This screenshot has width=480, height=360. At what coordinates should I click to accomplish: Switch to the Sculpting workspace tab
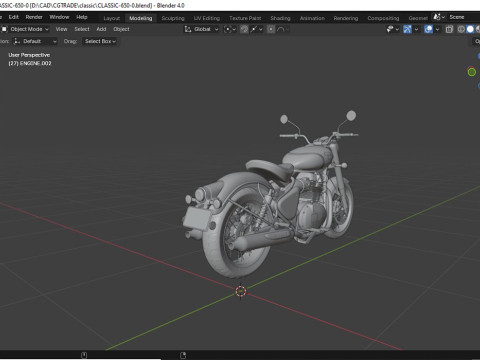point(173,18)
